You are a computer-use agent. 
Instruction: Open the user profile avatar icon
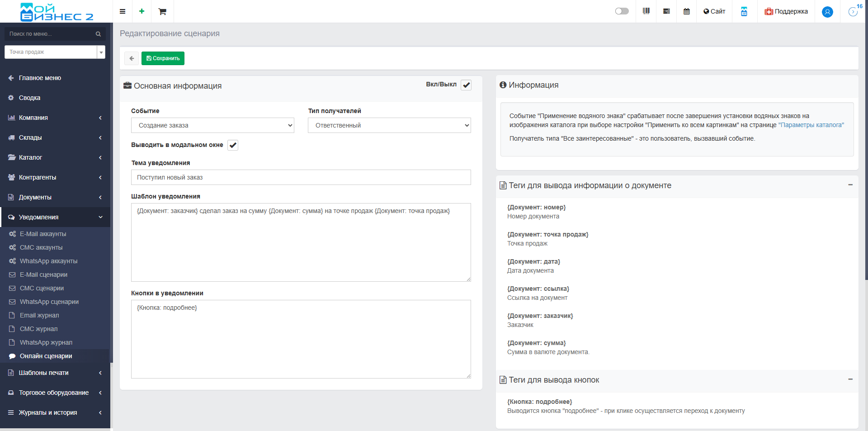(827, 12)
